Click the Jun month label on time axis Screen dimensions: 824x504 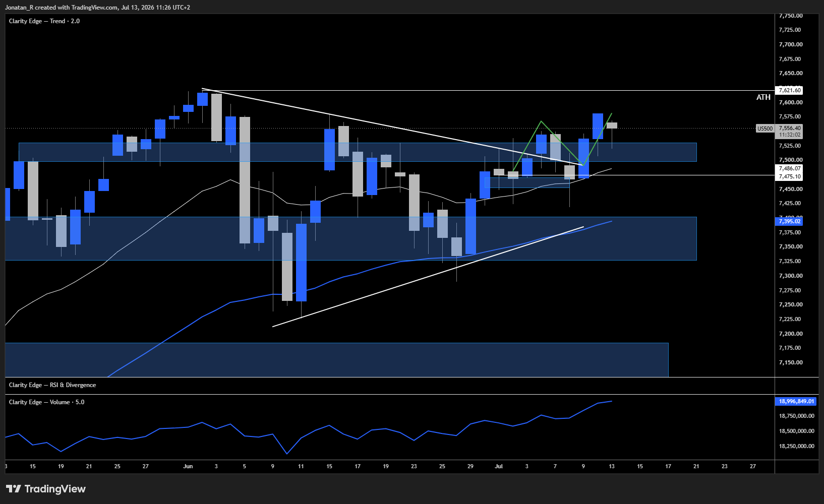pyautogui.click(x=188, y=466)
